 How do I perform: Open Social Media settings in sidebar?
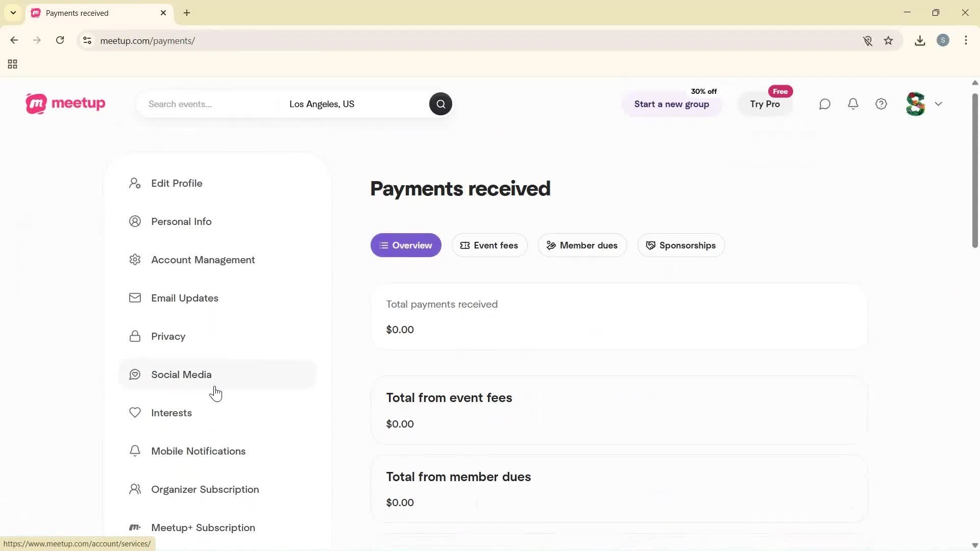tap(181, 374)
